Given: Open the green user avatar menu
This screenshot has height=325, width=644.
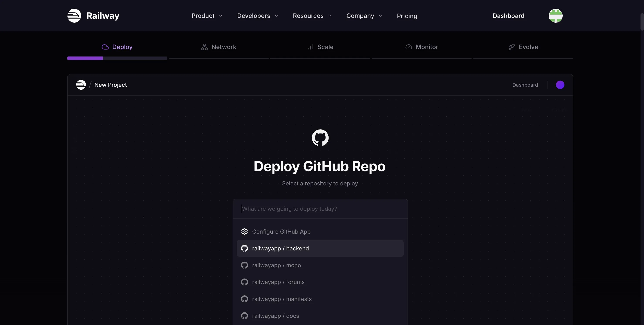Looking at the screenshot, I should coord(555,16).
